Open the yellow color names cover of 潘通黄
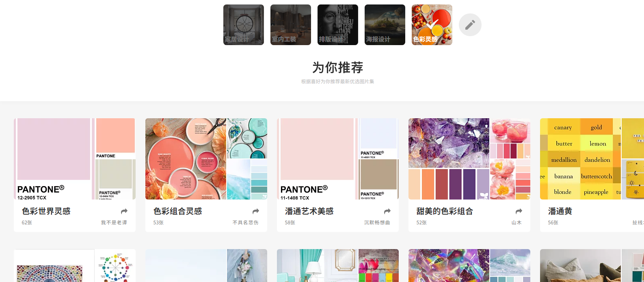 [x=580, y=159]
